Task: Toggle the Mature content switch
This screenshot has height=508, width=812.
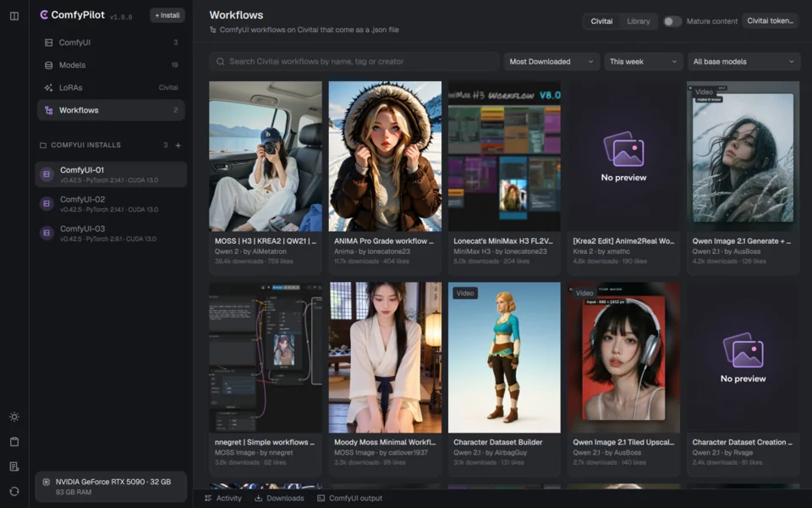Action: [x=672, y=21]
